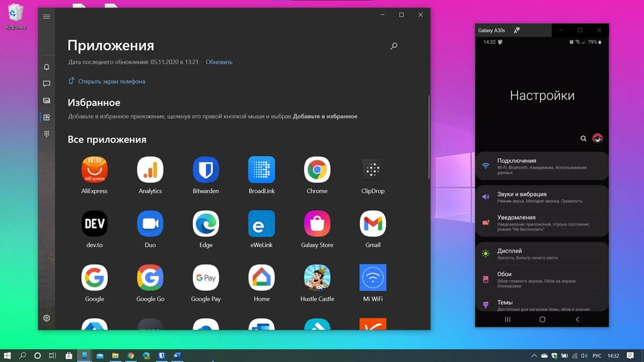Click the РУС language indicator
The image size is (644, 362).
click(x=597, y=356)
